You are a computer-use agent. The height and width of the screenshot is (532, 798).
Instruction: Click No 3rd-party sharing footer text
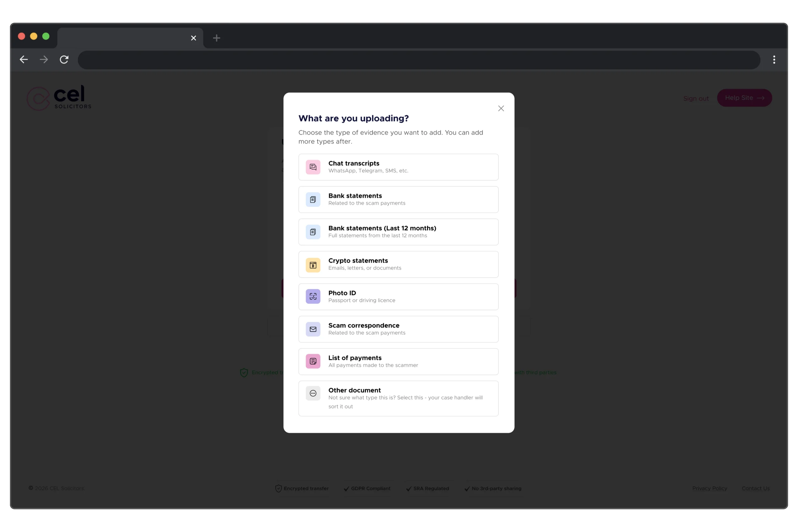(x=496, y=488)
